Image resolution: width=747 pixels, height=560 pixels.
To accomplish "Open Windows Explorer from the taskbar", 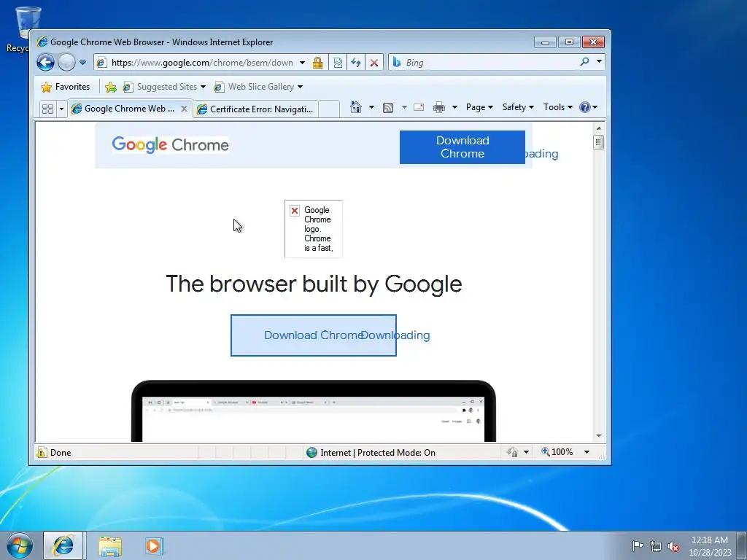I will (110, 545).
